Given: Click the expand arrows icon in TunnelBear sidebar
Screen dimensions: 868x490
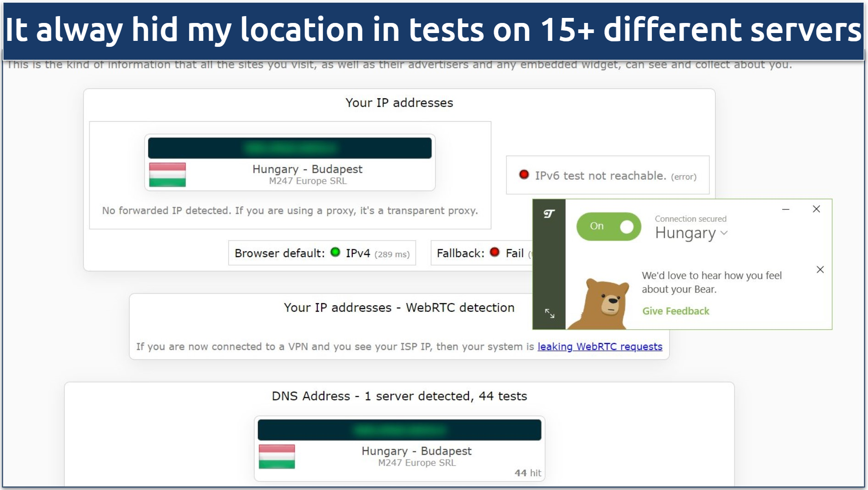Looking at the screenshot, I should point(549,314).
